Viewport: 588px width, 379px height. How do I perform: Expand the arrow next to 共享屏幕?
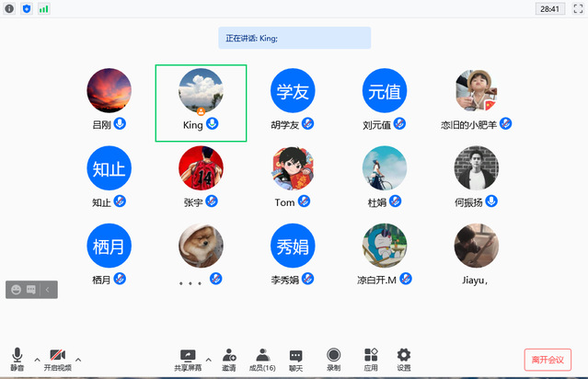tap(208, 359)
